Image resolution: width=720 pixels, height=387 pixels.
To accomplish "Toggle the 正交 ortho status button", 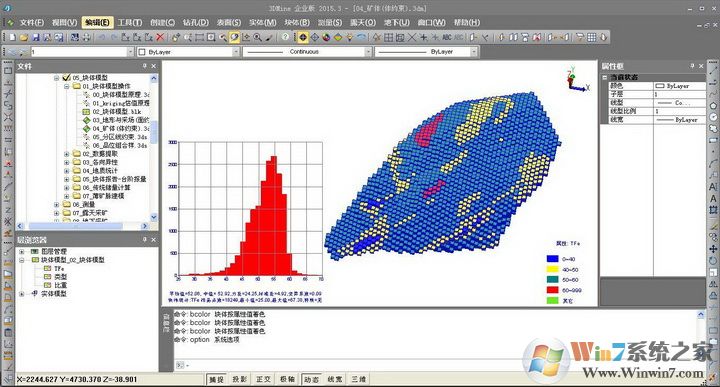I will pos(263,379).
